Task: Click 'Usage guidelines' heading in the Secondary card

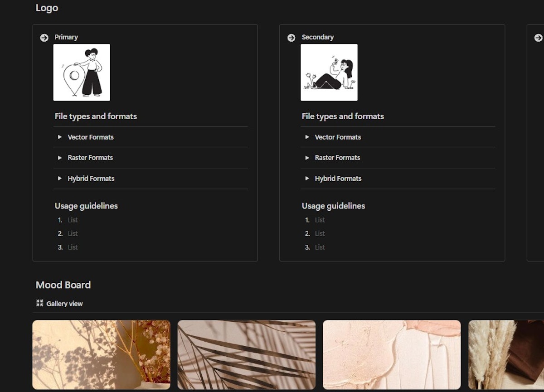Action: 333,206
